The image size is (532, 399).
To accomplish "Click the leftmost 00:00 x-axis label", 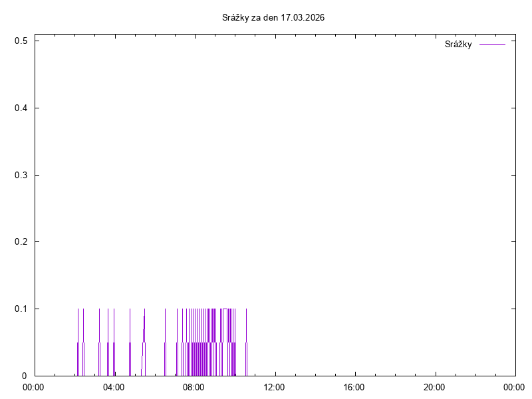I will (x=34, y=387).
